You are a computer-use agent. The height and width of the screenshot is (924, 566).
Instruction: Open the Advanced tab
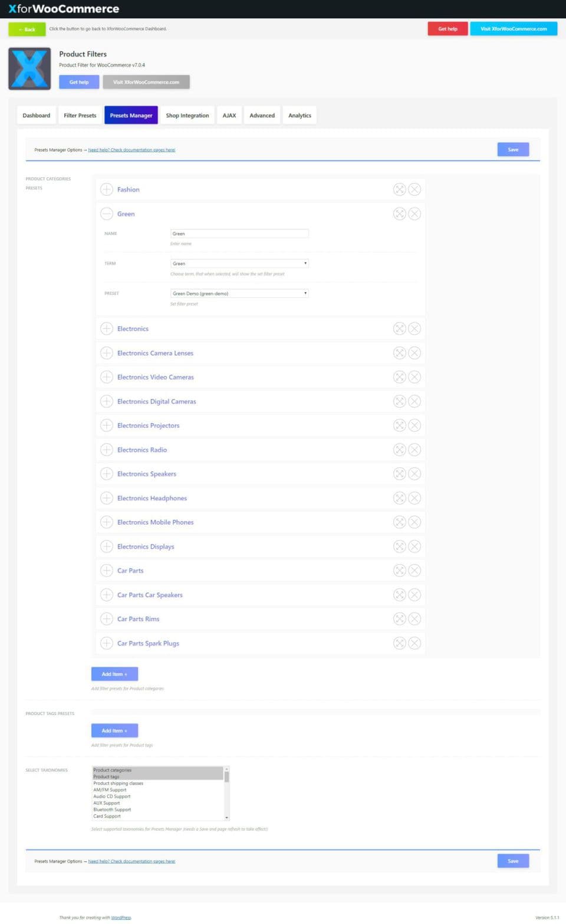(262, 116)
